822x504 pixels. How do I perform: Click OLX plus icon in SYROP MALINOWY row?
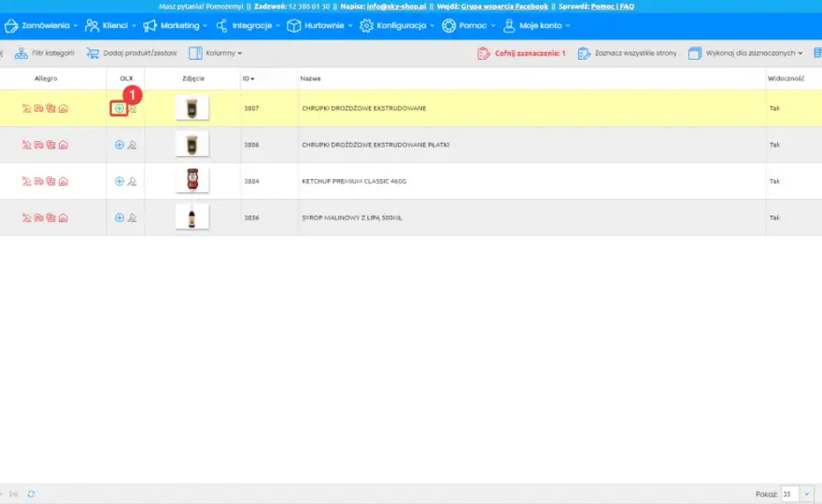(x=119, y=217)
